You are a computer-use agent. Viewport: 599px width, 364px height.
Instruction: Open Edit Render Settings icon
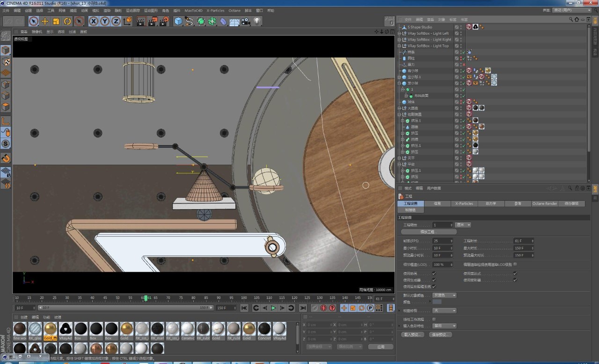pos(164,21)
